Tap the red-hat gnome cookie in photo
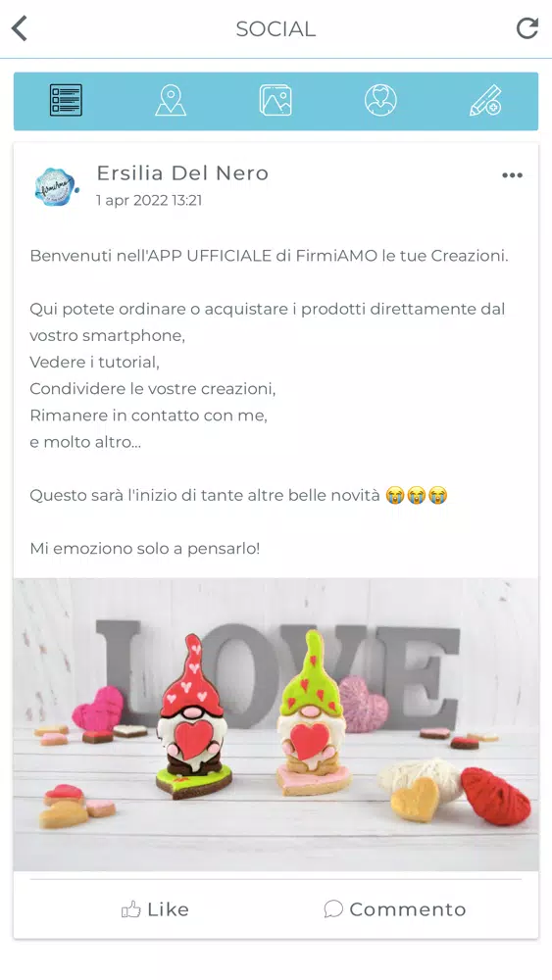This screenshot has height=980, width=552. click(x=192, y=714)
